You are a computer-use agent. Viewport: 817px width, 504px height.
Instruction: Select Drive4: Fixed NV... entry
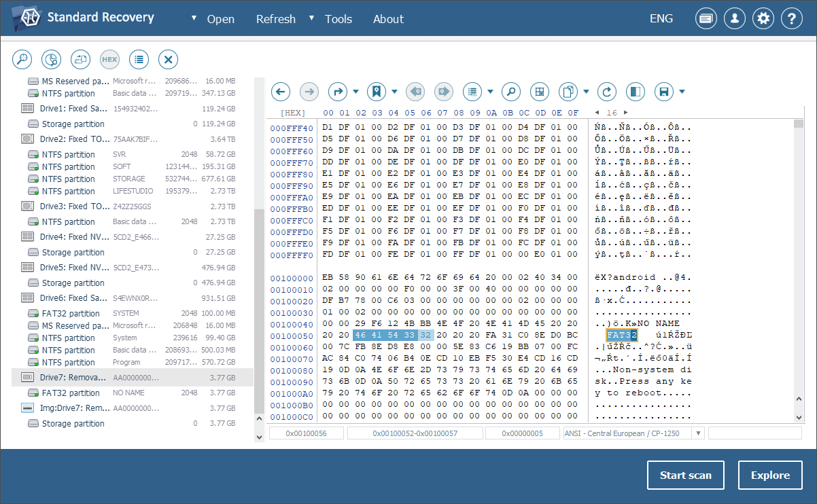click(132, 236)
